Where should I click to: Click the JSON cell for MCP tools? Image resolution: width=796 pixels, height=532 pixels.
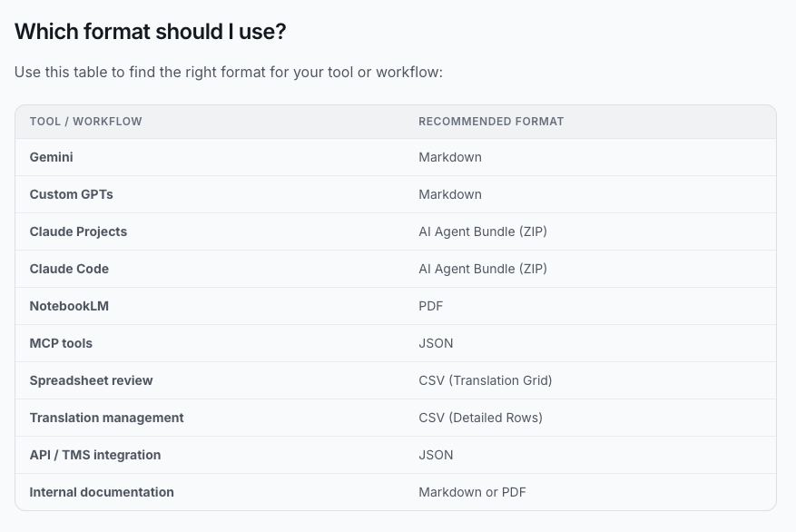(x=436, y=343)
